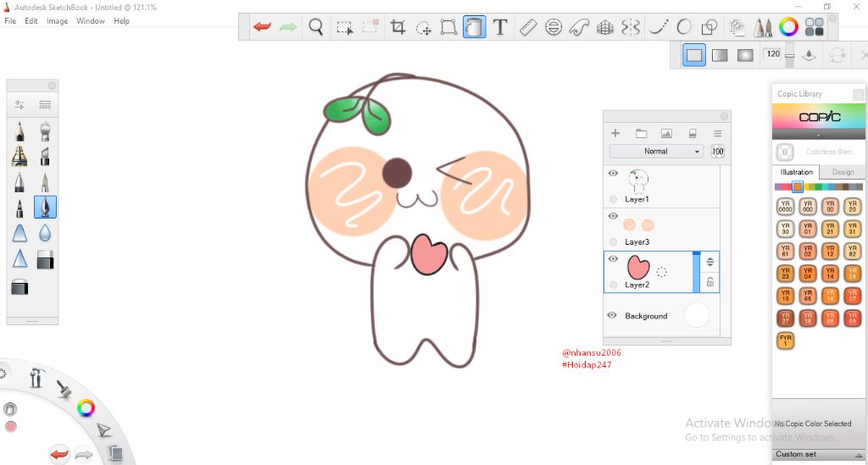Turn on the Symmetry tool

click(x=631, y=26)
